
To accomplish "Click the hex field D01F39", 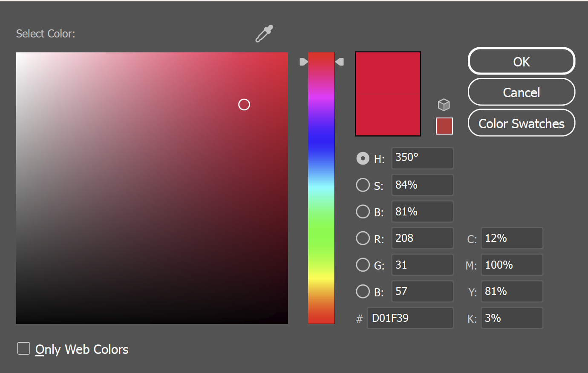I will 410,318.
